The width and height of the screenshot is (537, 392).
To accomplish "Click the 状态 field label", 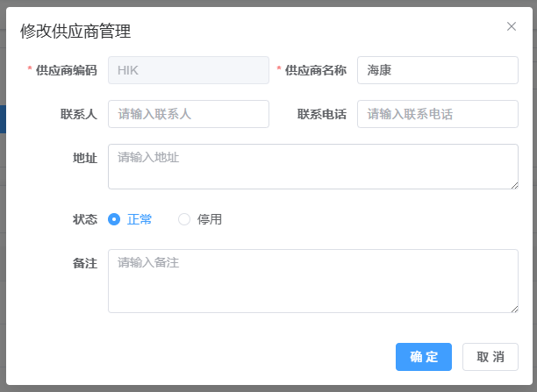I will [84, 219].
